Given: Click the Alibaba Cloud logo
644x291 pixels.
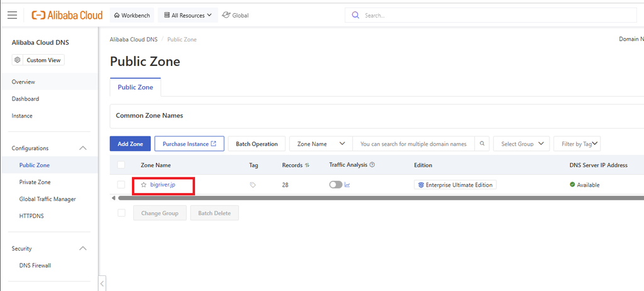Looking at the screenshot, I should click(67, 15).
